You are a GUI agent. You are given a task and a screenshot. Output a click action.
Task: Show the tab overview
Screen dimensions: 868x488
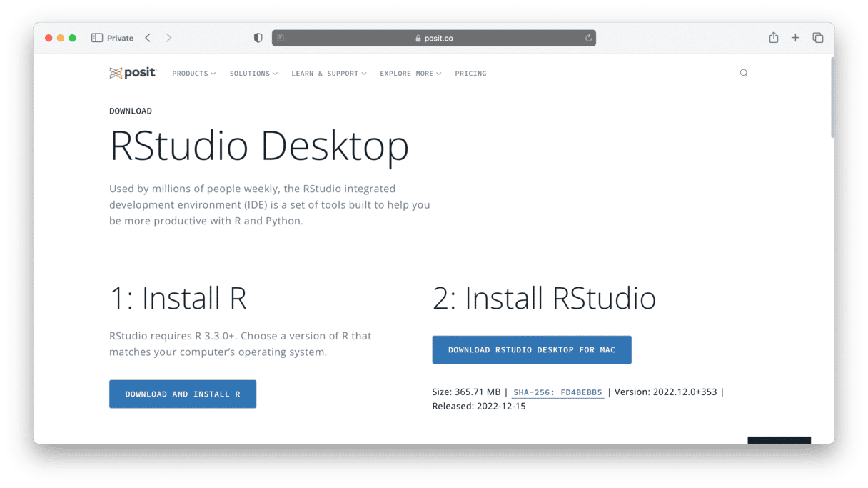tap(818, 38)
